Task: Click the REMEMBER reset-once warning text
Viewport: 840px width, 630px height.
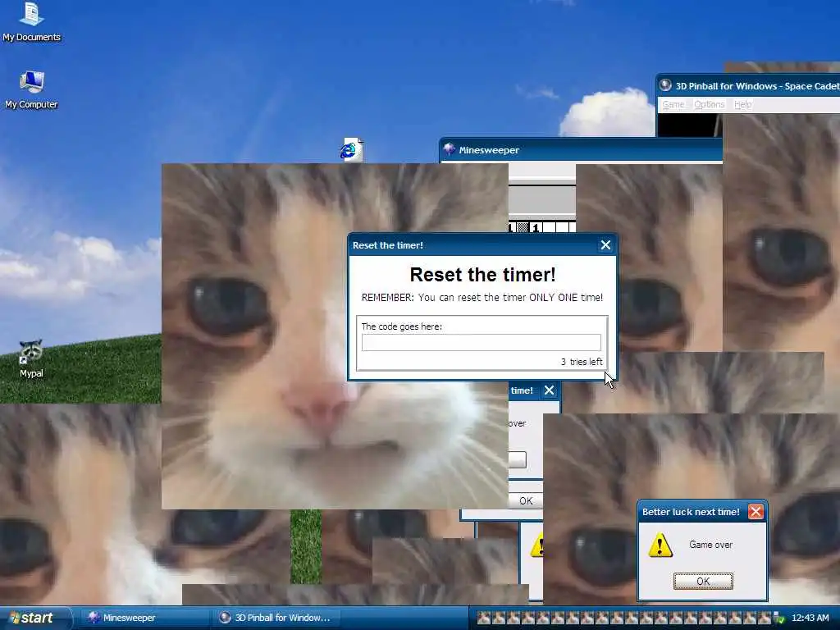Action: click(x=482, y=297)
